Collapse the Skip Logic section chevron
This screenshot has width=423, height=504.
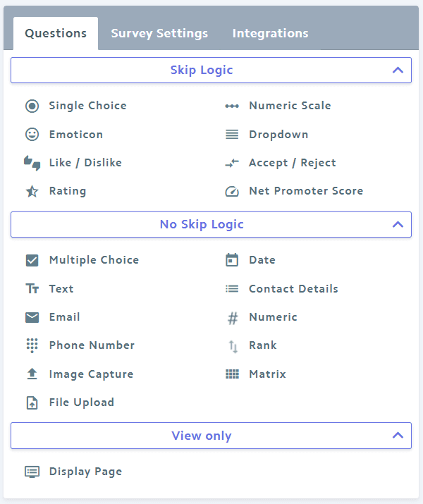coord(398,70)
